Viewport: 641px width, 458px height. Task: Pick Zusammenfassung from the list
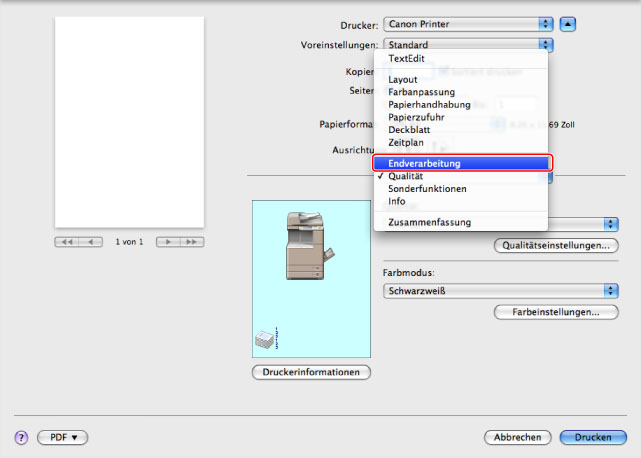pyautogui.click(x=429, y=222)
